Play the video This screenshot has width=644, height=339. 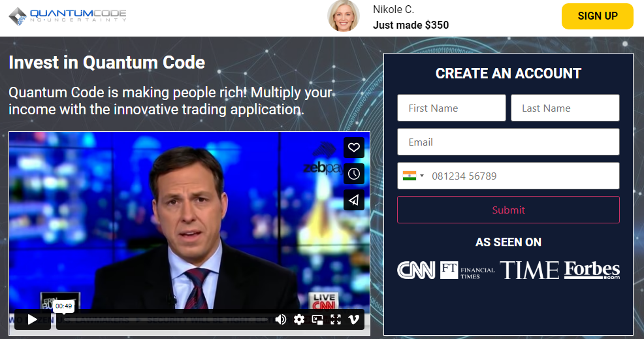pyautogui.click(x=33, y=319)
